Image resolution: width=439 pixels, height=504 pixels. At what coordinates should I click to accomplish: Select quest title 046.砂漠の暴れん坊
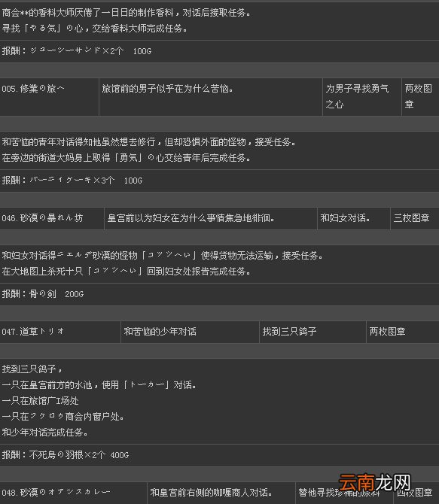point(42,218)
